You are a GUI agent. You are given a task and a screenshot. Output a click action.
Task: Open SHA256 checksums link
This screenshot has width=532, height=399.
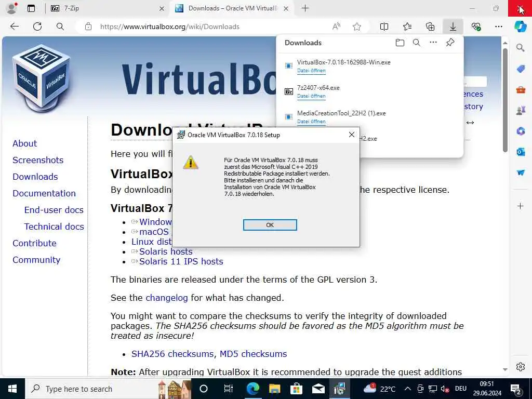(x=172, y=354)
